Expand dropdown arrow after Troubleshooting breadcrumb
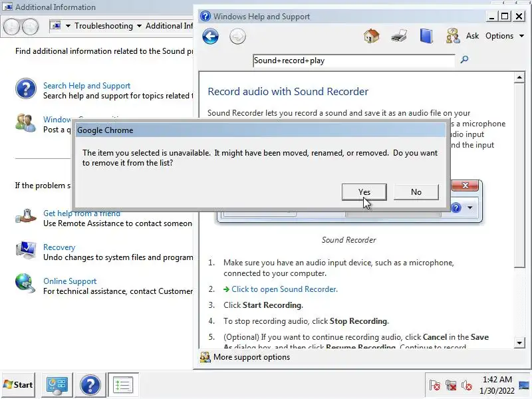The image size is (532, 399). coord(139,26)
